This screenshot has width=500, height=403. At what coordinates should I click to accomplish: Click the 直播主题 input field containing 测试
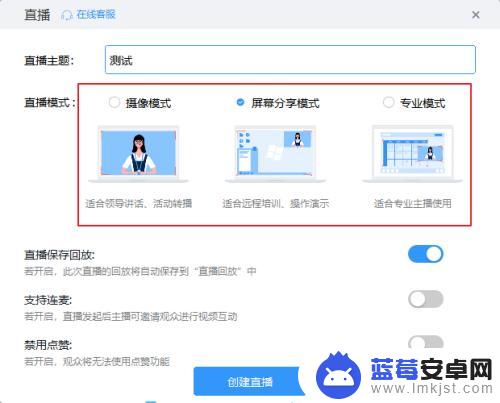pyautogui.click(x=290, y=60)
